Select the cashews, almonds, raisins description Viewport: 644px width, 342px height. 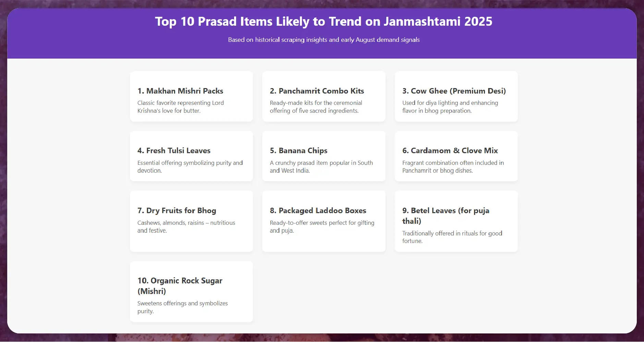point(186,227)
